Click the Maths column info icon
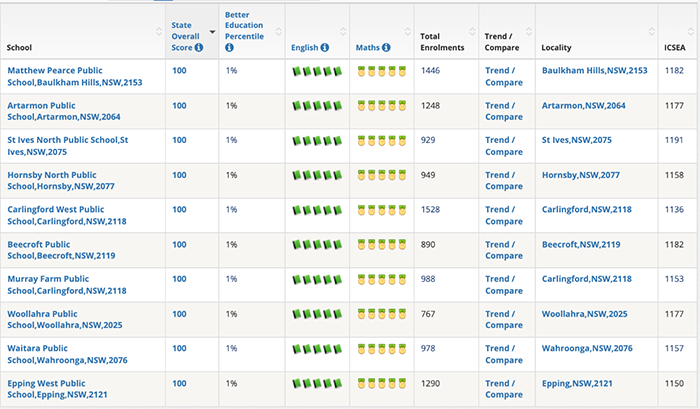 coord(386,47)
